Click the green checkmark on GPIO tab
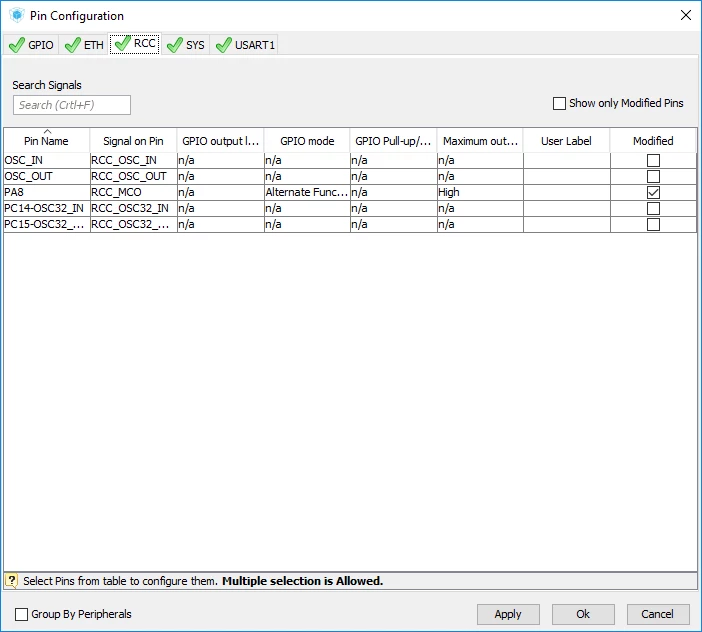 click(17, 45)
